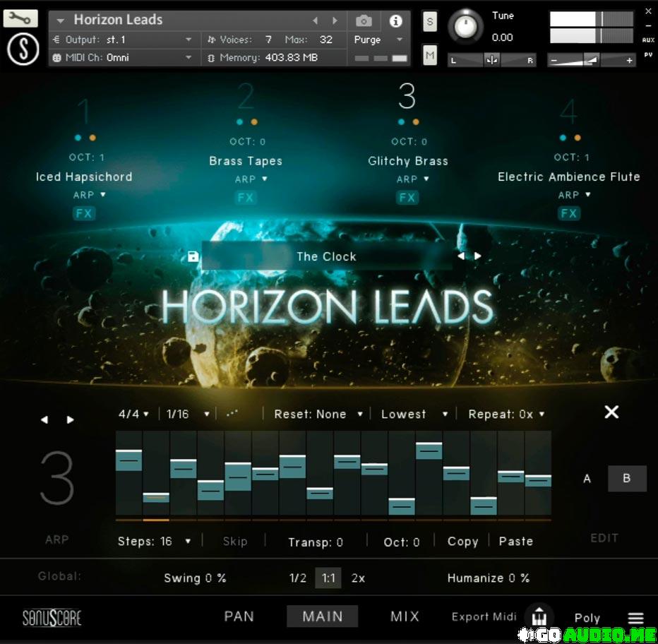Click the wrench settings icon

coord(20,18)
